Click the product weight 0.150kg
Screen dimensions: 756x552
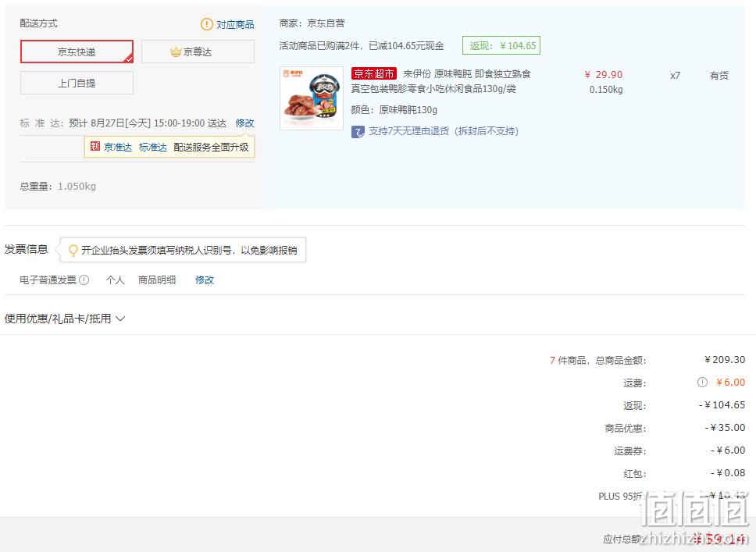(606, 90)
